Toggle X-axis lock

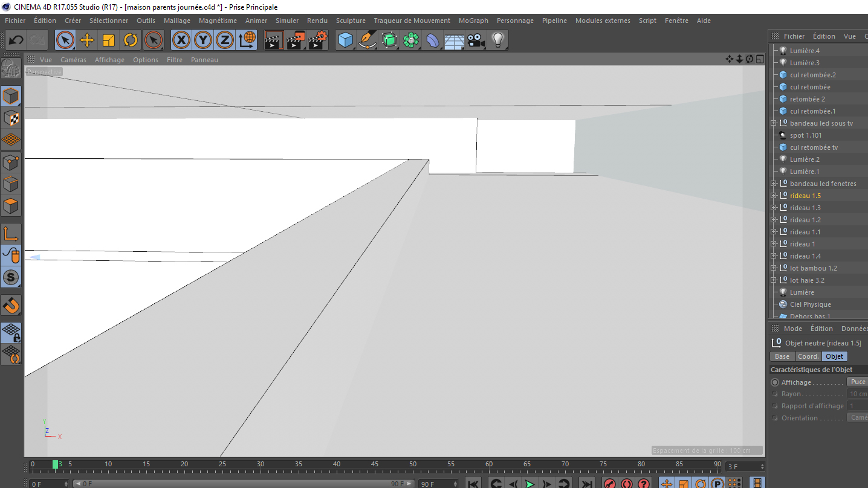coord(181,40)
